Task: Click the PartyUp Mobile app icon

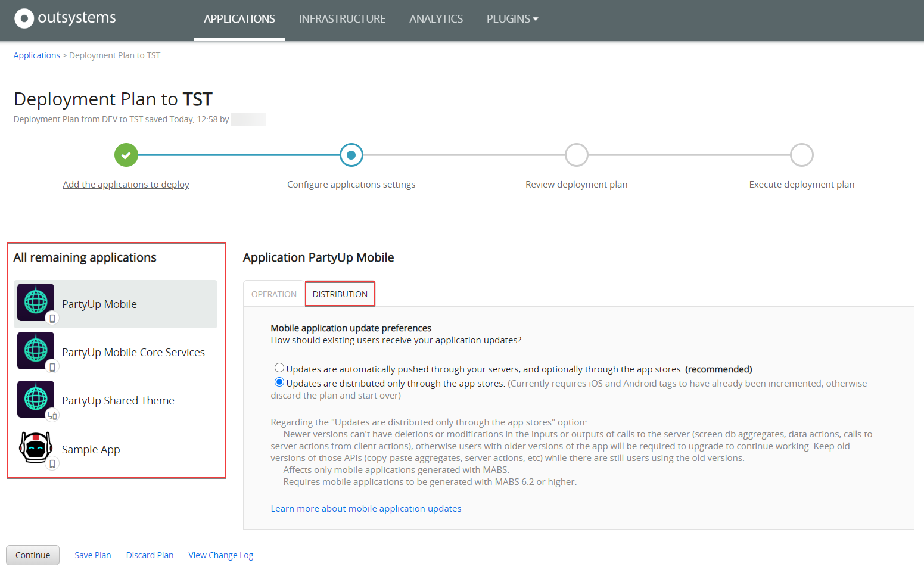Action: point(36,302)
